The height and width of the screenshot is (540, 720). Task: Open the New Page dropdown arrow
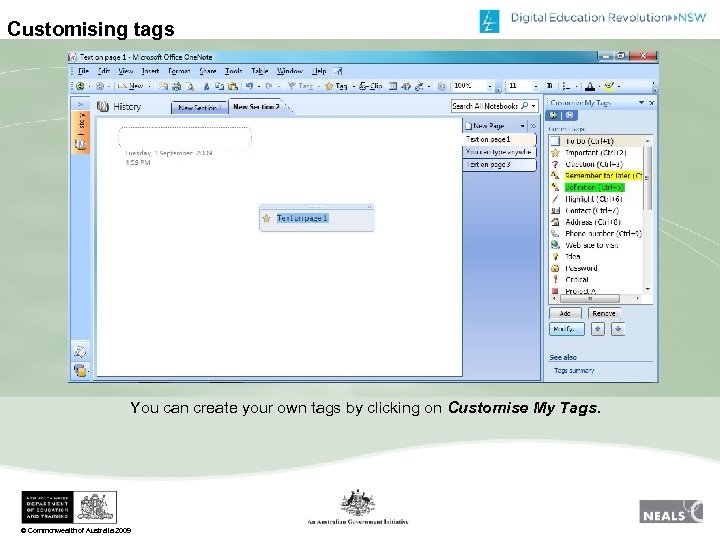coord(523,126)
